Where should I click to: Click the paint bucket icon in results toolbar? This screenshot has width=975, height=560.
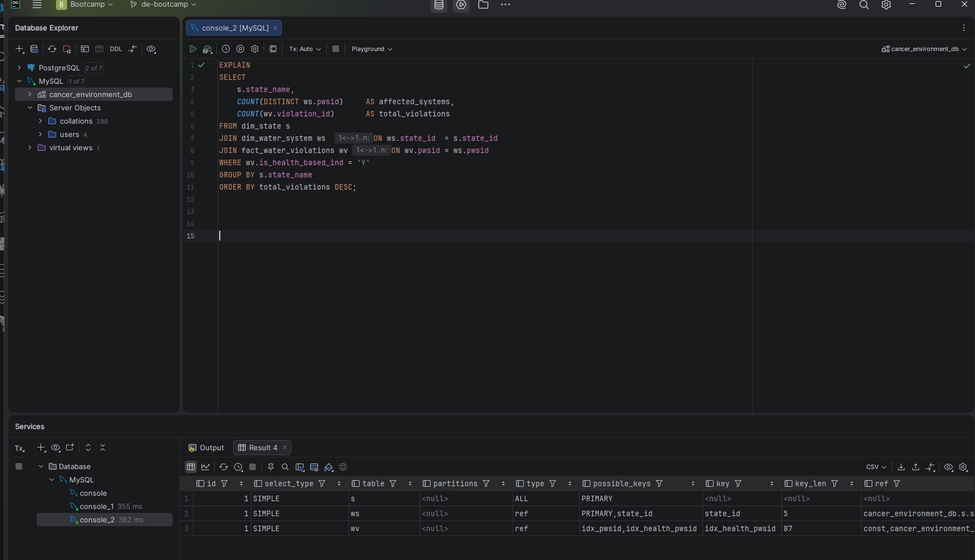329,467
